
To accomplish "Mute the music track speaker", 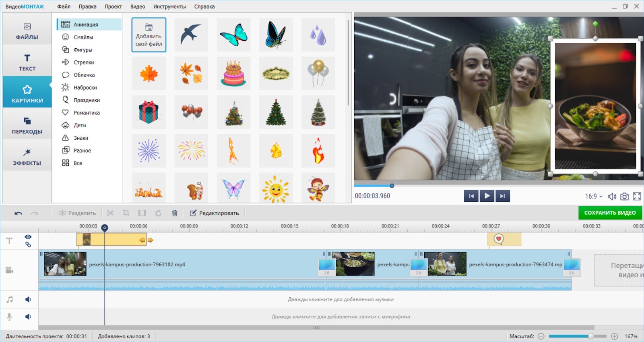I will [x=28, y=299].
